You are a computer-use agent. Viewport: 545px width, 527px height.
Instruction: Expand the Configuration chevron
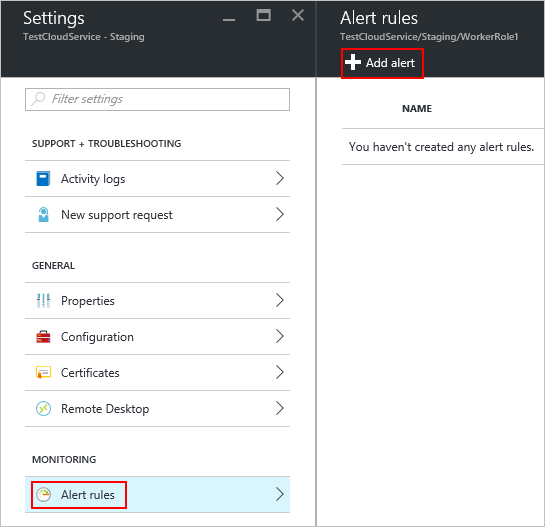pos(280,336)
